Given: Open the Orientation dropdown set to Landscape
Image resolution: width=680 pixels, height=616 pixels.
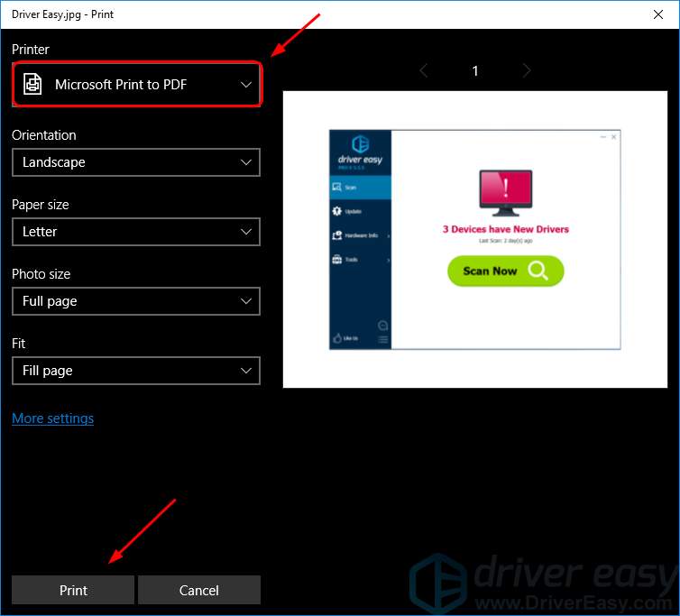Looking at the screenshot, I should (136, 162).
